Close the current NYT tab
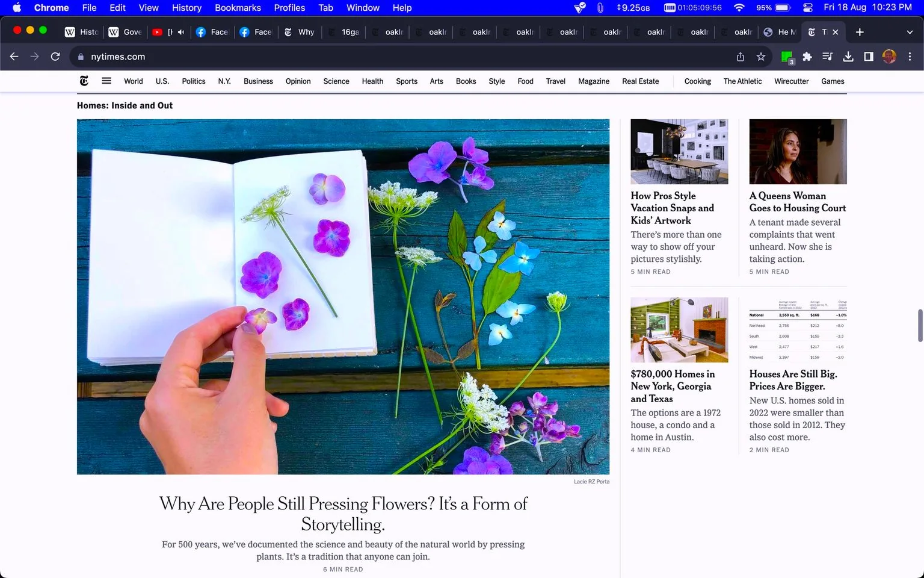 pyautogui.click(x=835, y=32)
